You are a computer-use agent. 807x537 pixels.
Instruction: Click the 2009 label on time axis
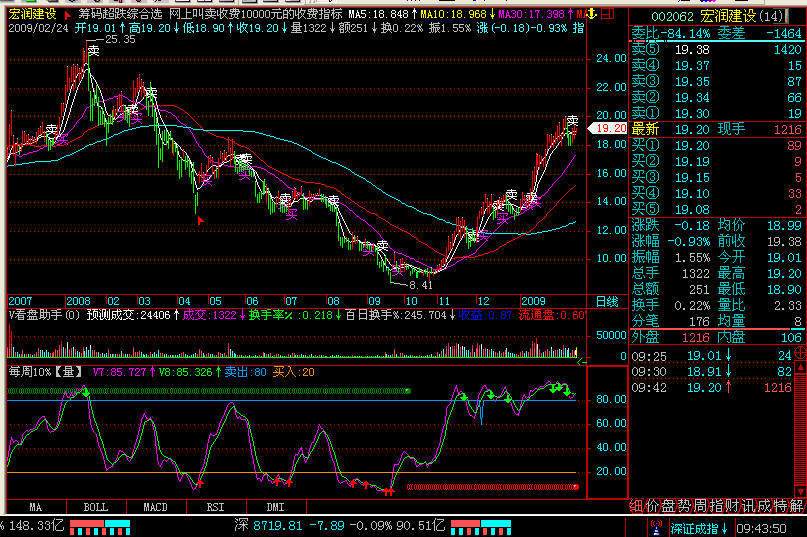click(533, 301)
